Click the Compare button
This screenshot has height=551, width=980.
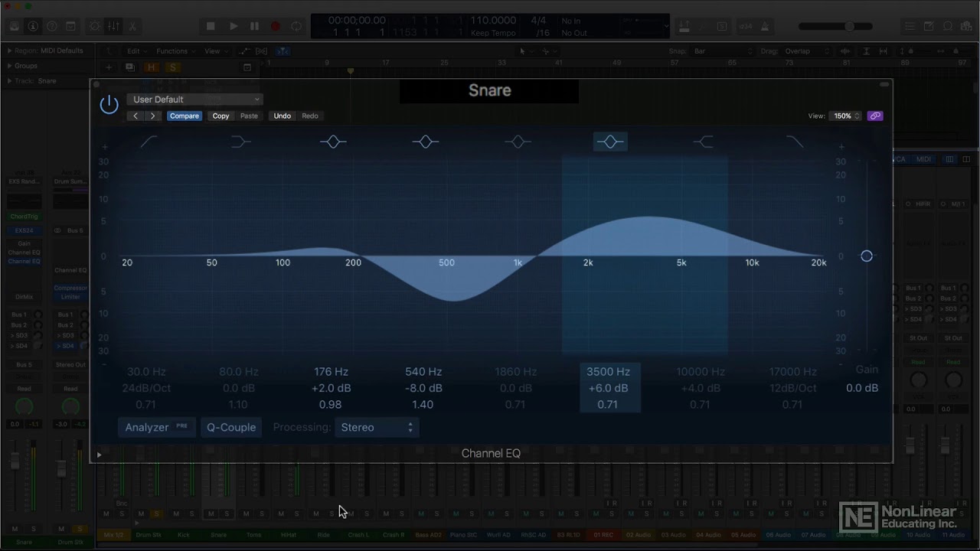coord(185,116)
